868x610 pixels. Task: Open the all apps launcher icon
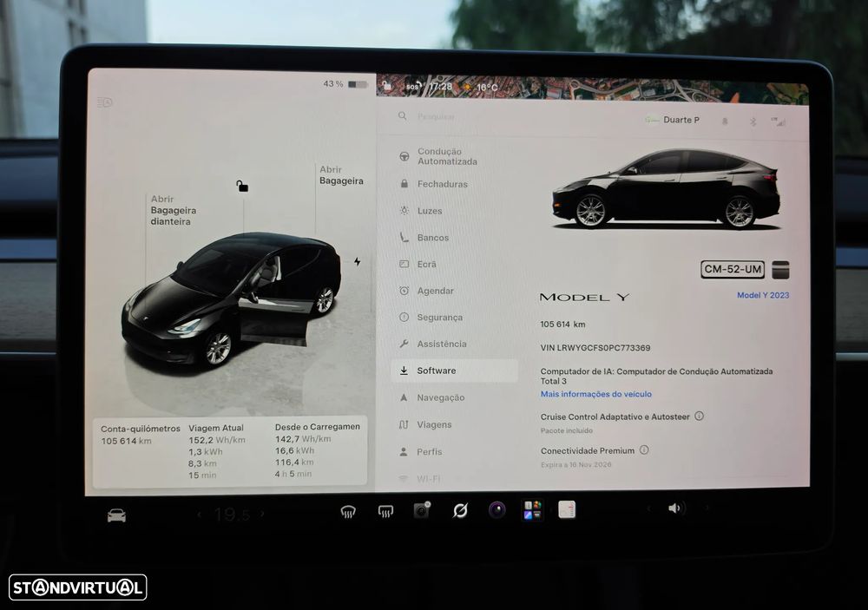(533, 509)
